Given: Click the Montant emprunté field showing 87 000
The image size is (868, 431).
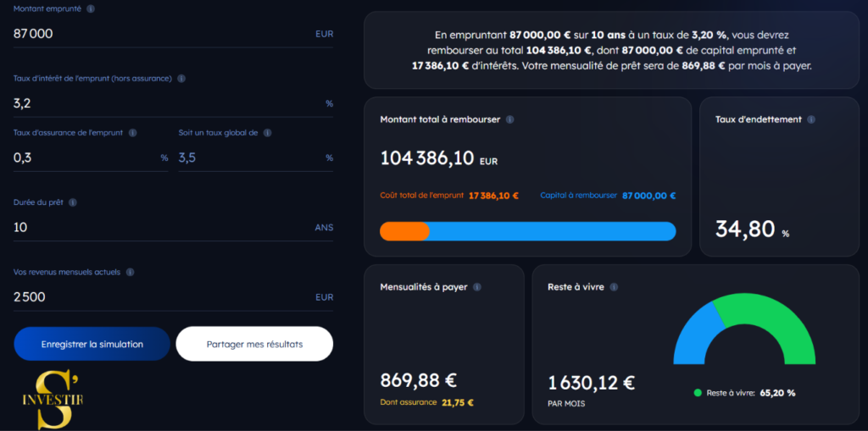Looking at the screenshot, I should pos(173,34).
